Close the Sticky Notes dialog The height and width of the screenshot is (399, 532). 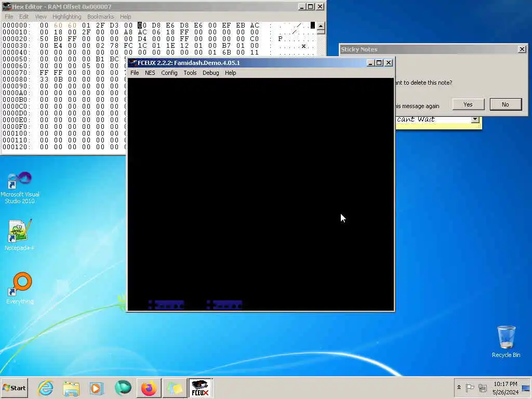tap(522, 49)
